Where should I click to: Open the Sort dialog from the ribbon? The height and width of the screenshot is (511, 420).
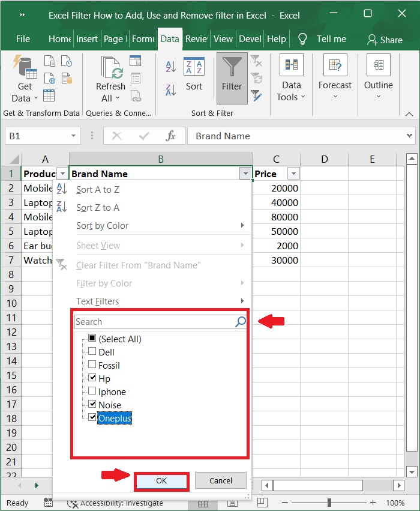[x=194, y=74]
